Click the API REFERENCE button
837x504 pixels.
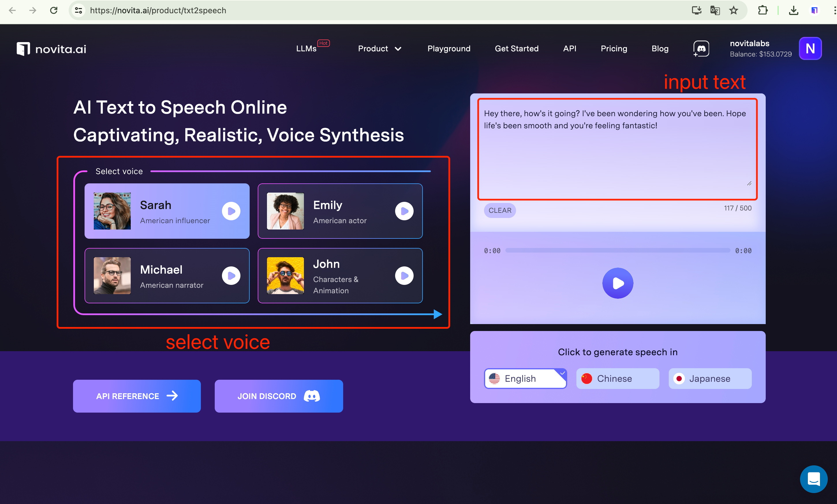[137, 396]
